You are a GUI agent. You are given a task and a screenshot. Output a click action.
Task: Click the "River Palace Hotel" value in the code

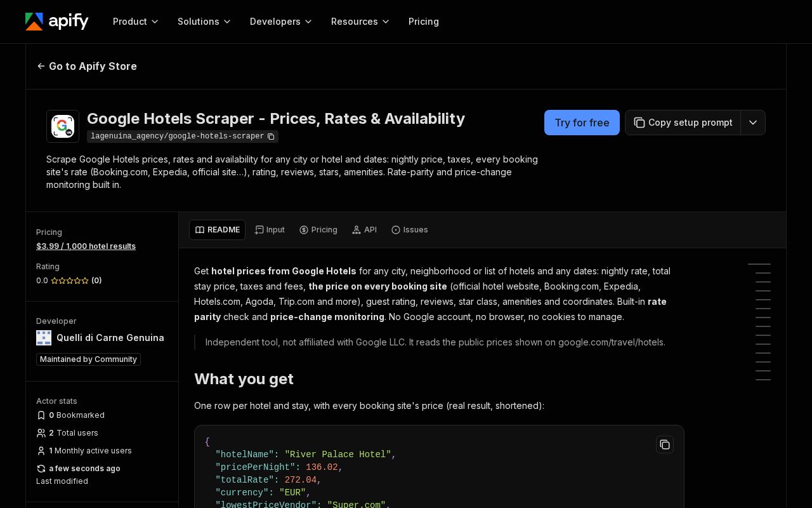coord(337,455)
